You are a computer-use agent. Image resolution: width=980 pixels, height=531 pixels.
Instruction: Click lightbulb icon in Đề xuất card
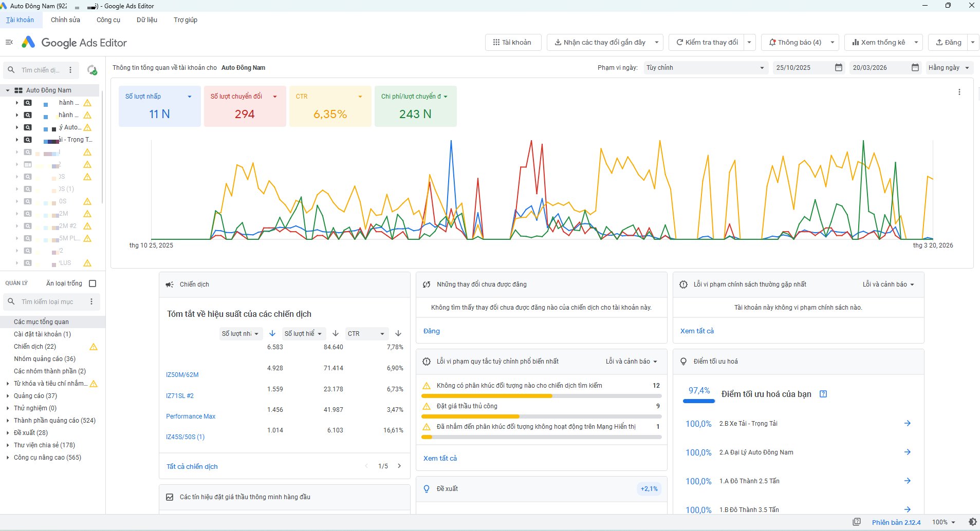tap(427, 488)
